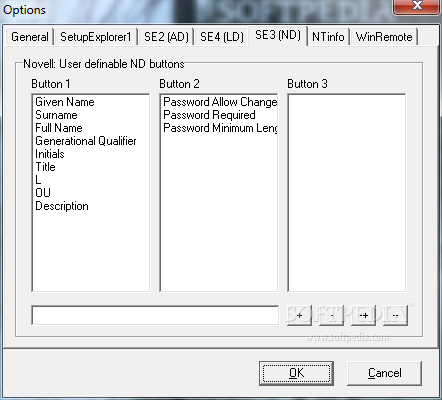
Task: Open the NTinfo tab
Action: [x=328, y=36]
